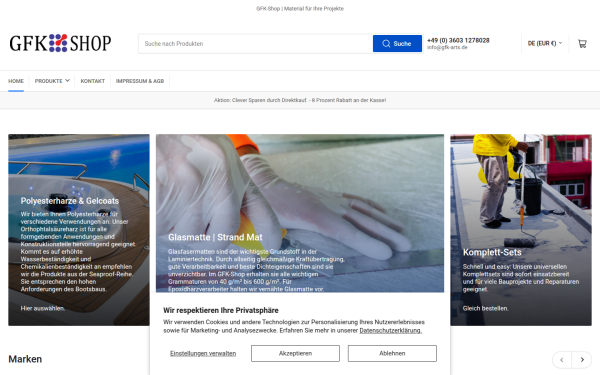Click the Marken heading
The image size is (600, 375).
[x=25, y=359]
